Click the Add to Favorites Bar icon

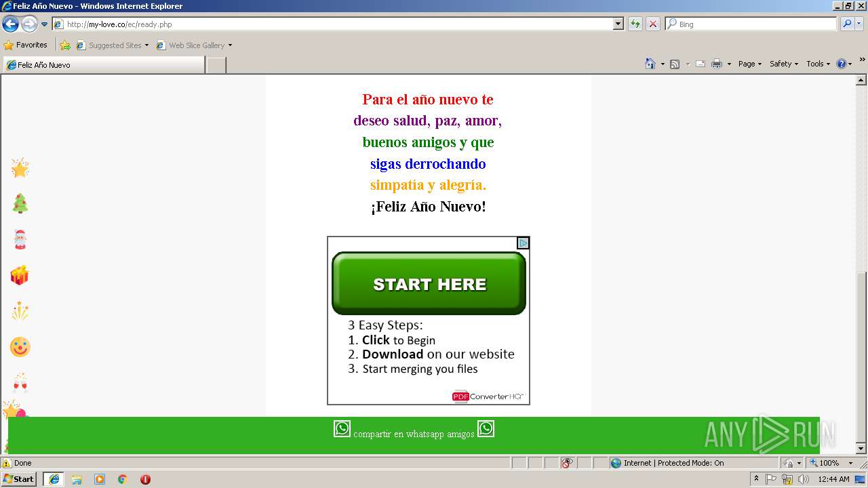(65, 45)
